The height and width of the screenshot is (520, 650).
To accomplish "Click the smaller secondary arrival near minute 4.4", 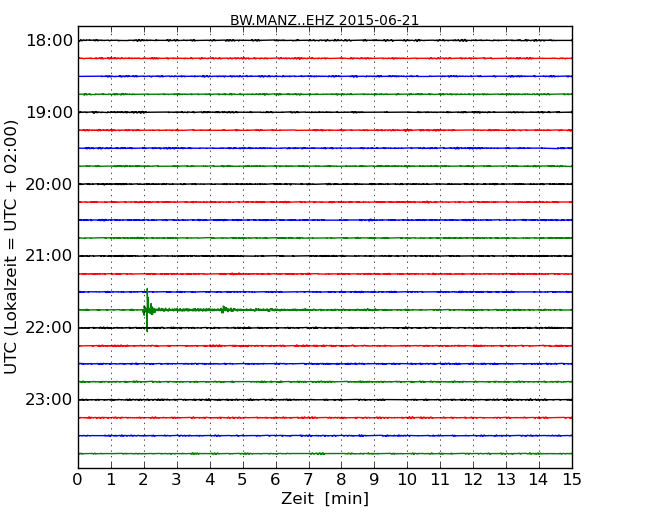I will [x=223, y=309].
